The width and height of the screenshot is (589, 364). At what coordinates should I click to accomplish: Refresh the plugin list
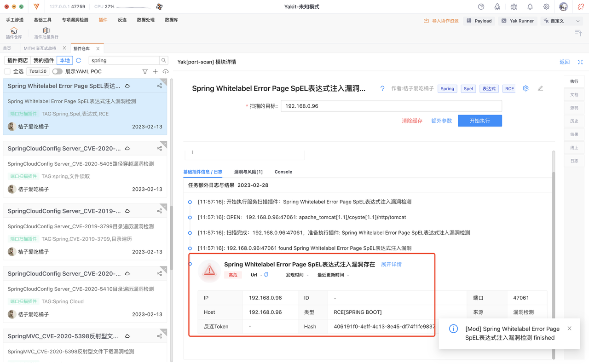(79, 60)
